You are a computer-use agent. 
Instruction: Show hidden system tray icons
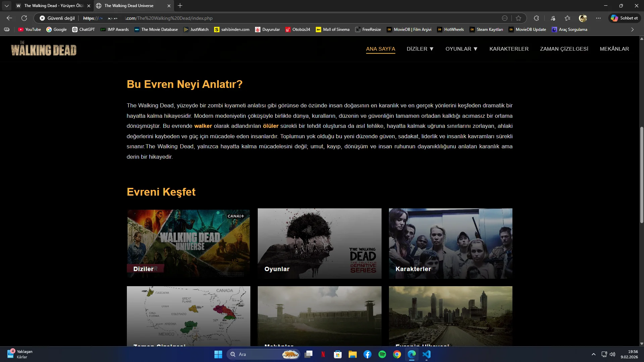pyautogui.click(x=593, y=354)
